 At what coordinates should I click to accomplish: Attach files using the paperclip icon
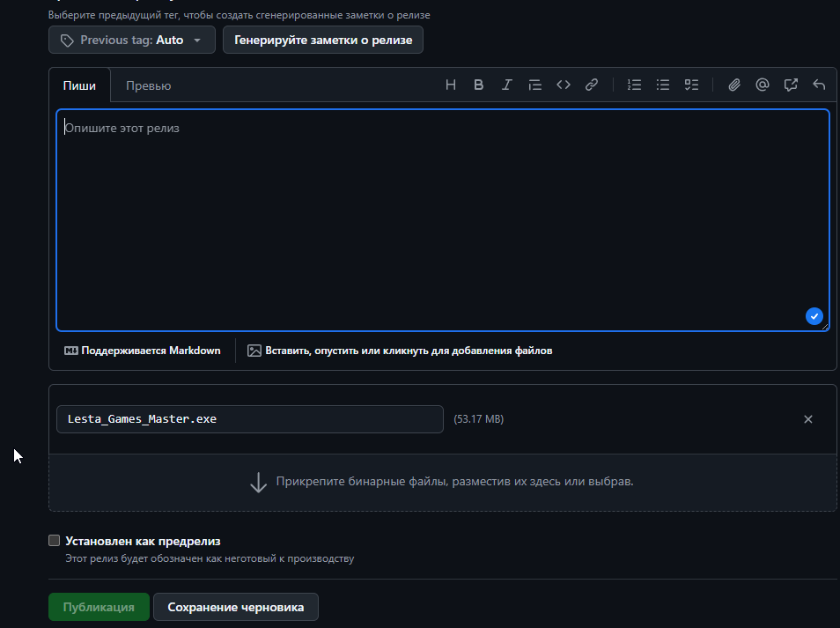734,85
